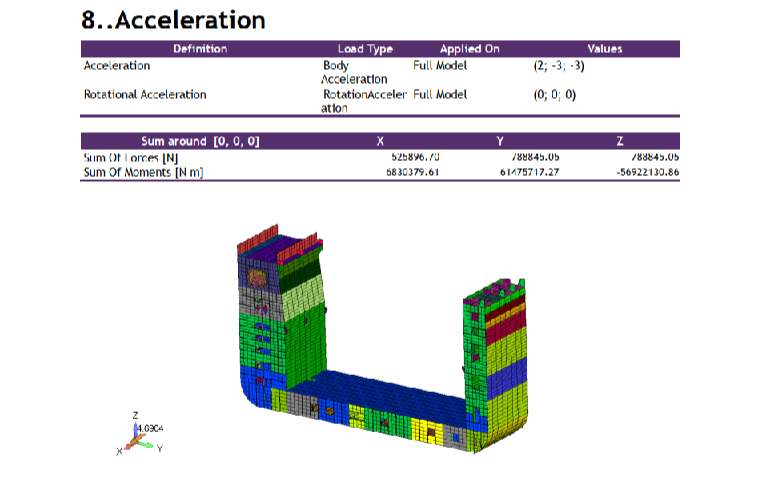Select the rotational value (0; 0; 0)
The image size is (782, 480).
pos(555,95)
